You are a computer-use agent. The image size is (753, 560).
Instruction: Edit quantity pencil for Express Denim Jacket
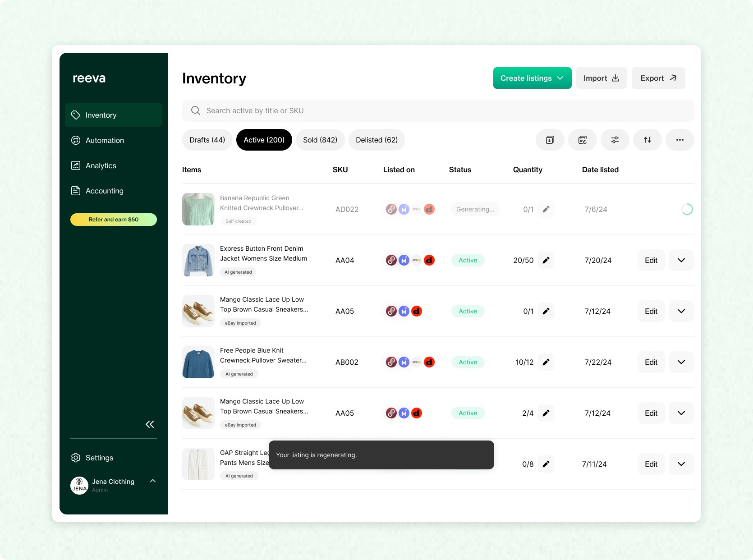point(546,260)
